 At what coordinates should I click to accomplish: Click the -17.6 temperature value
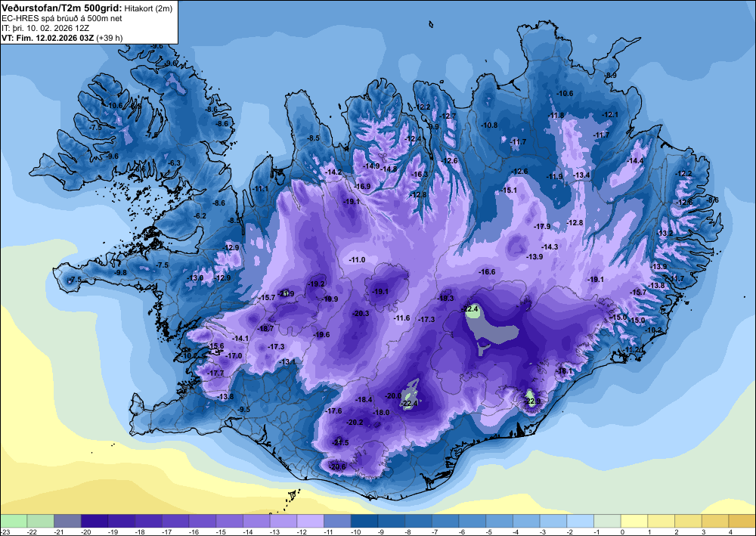[x=333, y=411]
